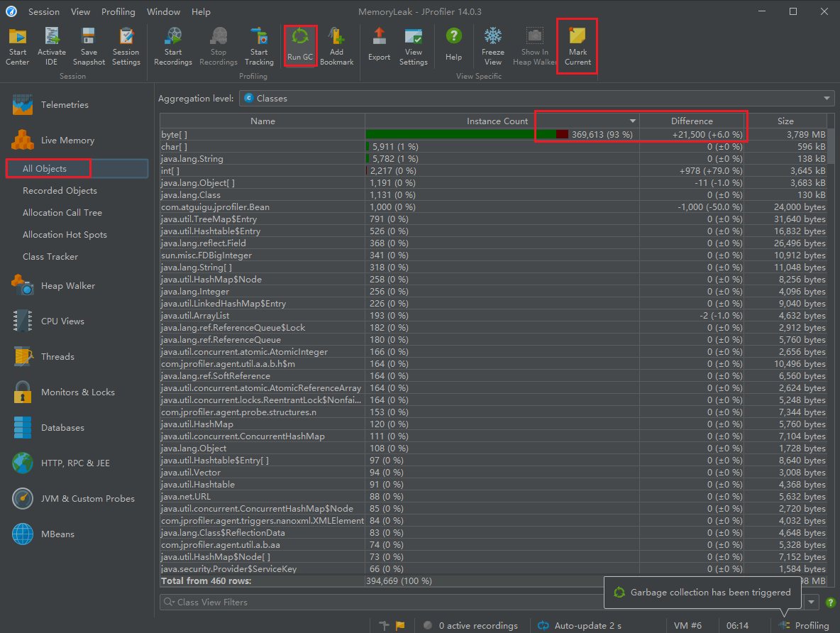Select the char[ ] row
The width and height of the screenshot is (840, 633).
coord(493,146)
